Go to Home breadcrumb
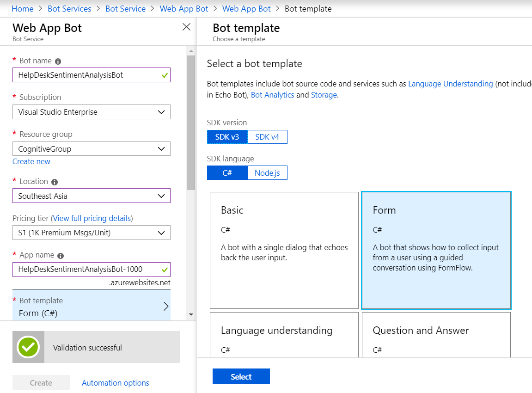 [x=22, y=9]
